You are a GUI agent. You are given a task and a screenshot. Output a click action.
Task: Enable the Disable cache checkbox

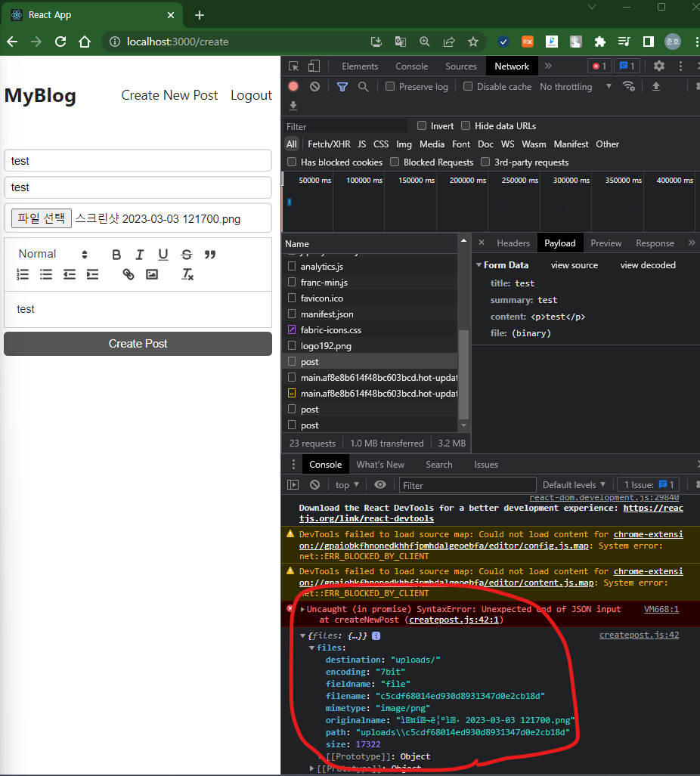468,86
